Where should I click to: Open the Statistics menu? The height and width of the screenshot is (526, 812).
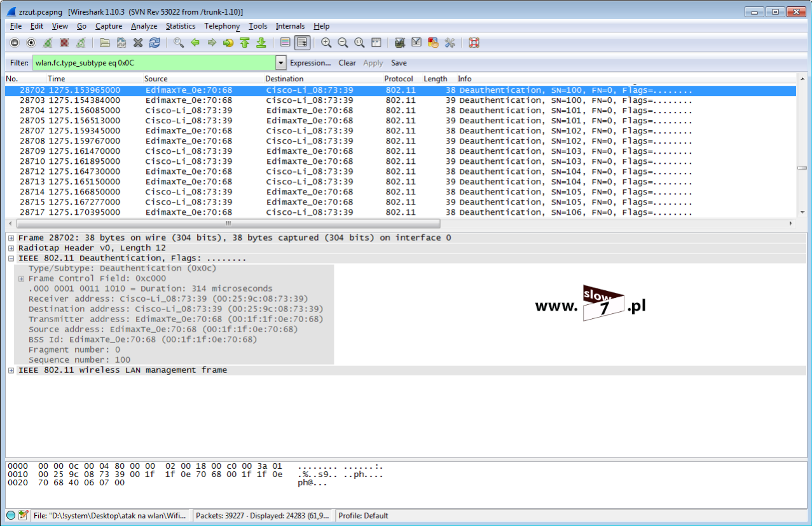click(x=181, y=26)
